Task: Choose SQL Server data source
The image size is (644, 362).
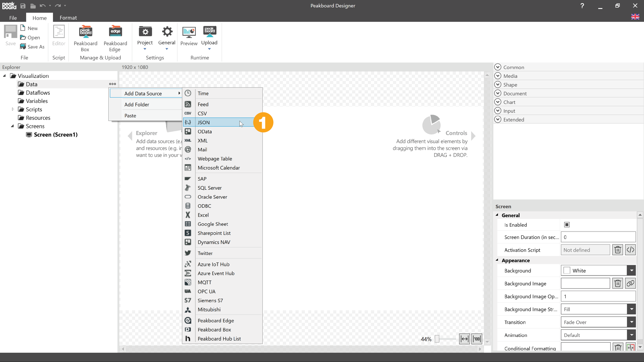Action: point(223,188)
